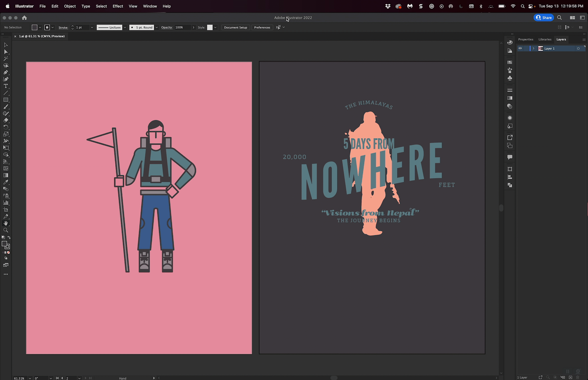Pick the Eyedropper tool
The image size is (588, 380).
click(x=6, y=182)
